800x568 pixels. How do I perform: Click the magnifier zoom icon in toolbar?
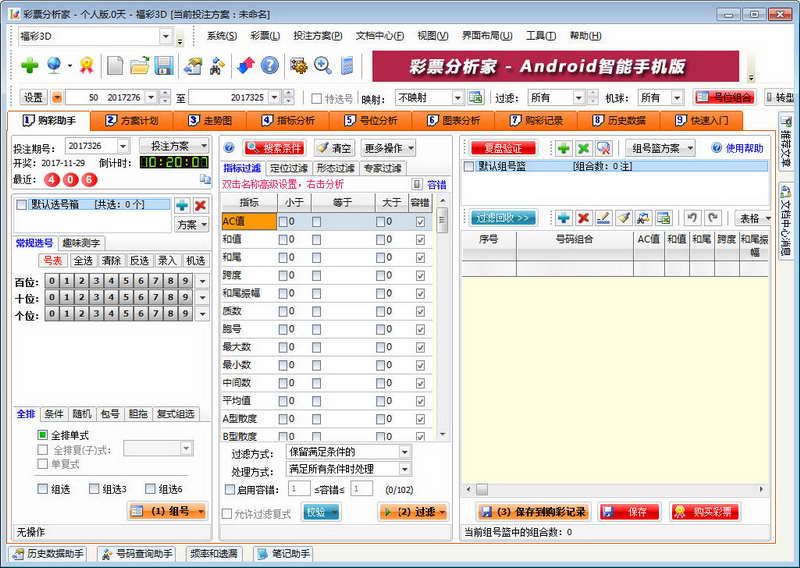point(323,66)
